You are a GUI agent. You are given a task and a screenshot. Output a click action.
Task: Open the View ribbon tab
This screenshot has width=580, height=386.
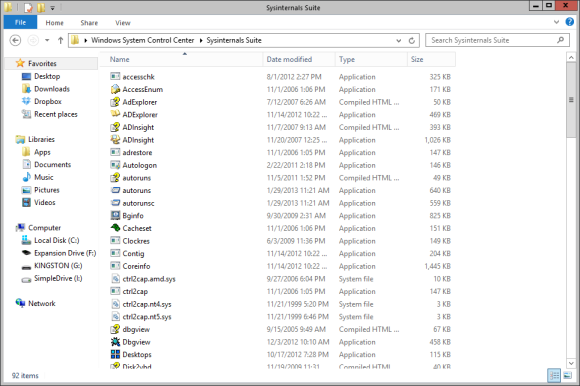point(123,23)
